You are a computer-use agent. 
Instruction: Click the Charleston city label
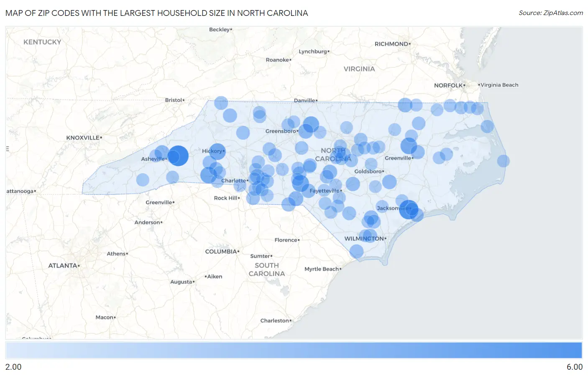(x=275, y=321)
